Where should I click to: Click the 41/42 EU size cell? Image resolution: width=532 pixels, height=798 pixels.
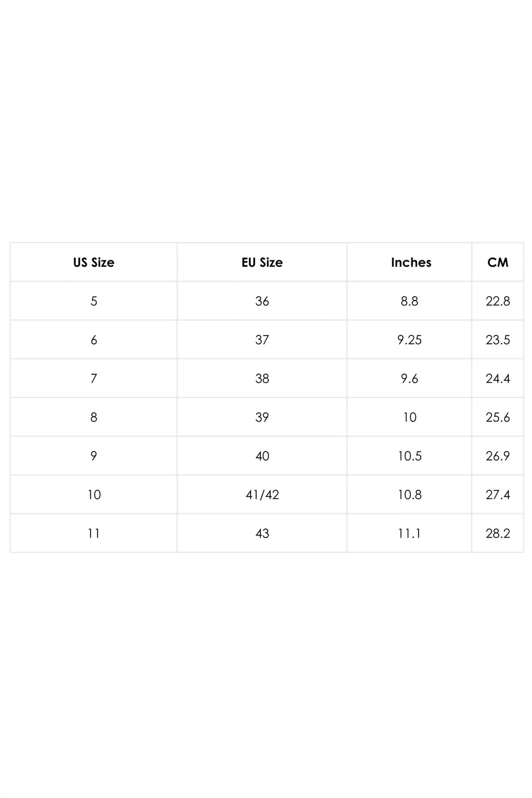262,494
